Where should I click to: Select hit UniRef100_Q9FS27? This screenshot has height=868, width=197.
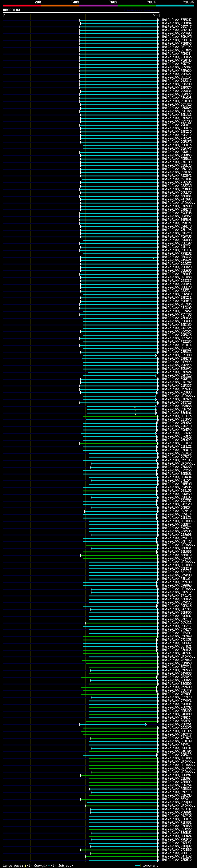[x=176, y=74]
